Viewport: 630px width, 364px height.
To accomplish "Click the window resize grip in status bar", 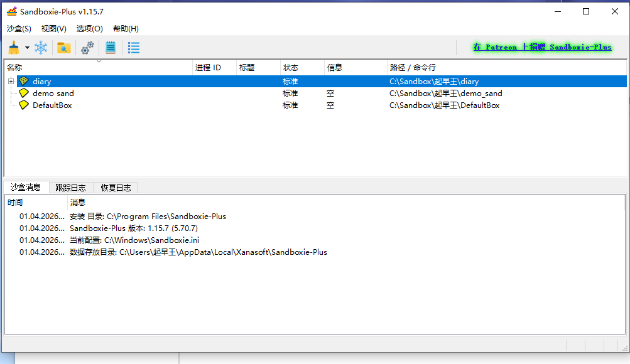I will click(625, 348).
